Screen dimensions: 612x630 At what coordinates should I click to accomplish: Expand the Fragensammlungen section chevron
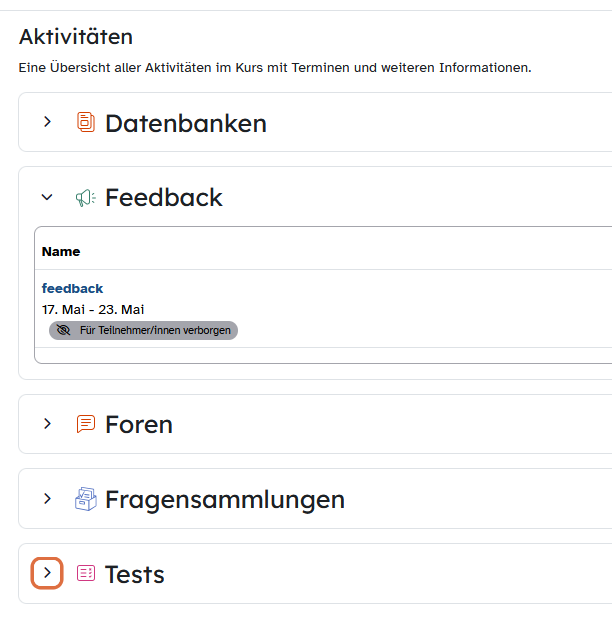click(x=47, y=499)
